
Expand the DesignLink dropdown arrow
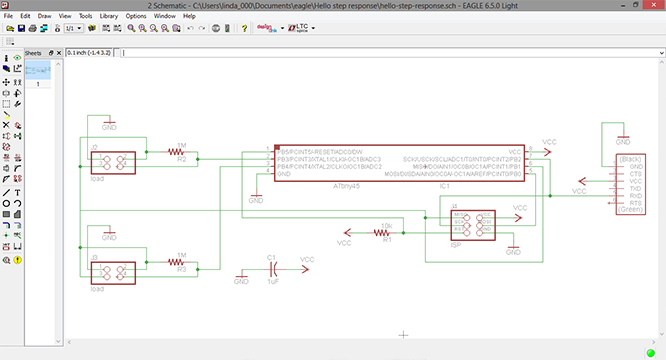(x=282, y=28)
